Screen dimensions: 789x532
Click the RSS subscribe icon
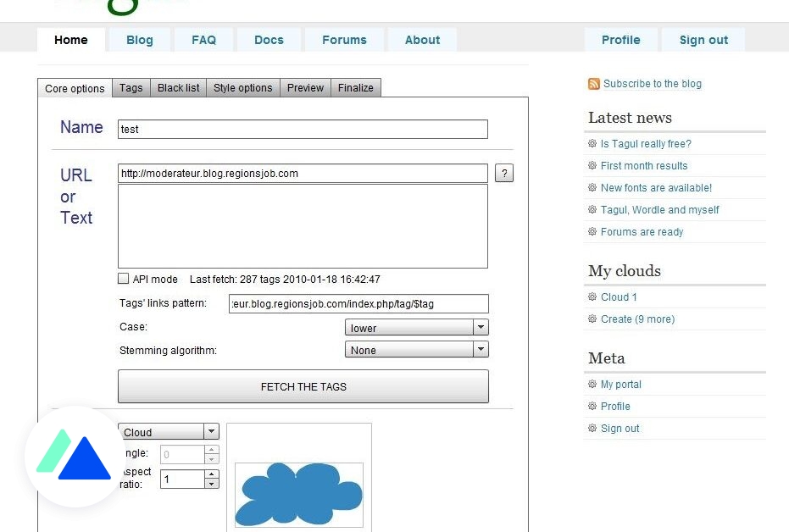(x=592, y=83)
